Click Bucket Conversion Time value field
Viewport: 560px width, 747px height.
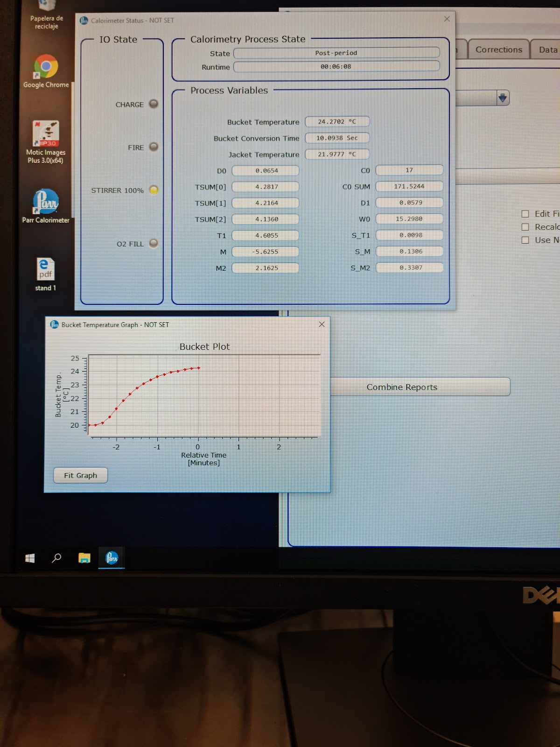(337, 138)
